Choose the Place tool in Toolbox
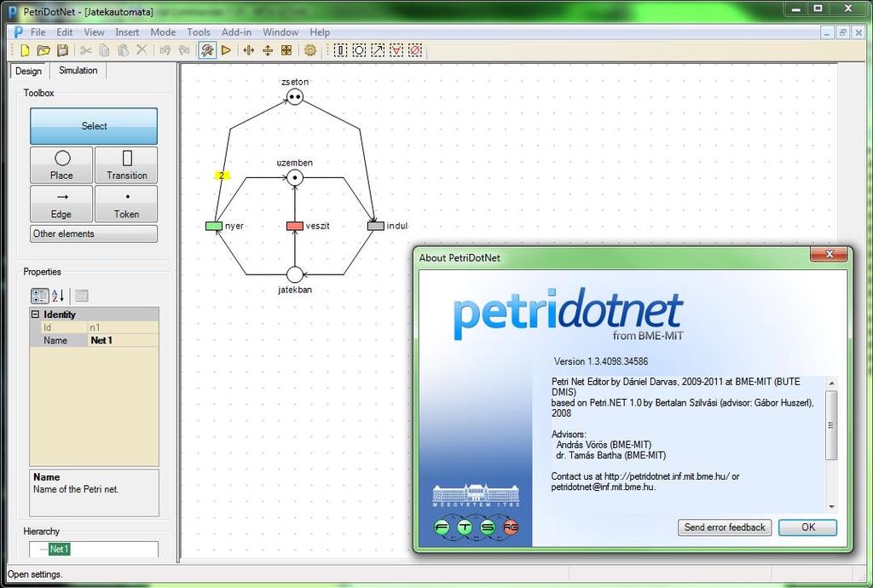This screenshot has height=588, width=873. click(x=61, y=165)
